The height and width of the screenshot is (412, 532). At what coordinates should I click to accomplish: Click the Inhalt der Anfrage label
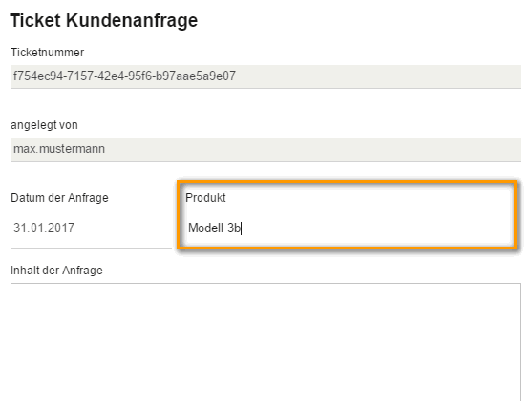click(56, 270)
